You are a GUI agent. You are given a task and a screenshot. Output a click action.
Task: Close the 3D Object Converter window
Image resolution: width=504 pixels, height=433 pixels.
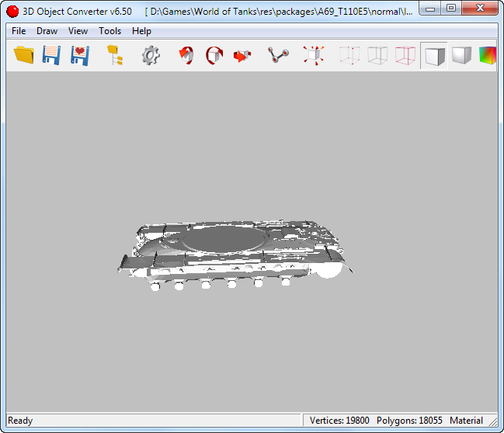[x=480, y=9]
